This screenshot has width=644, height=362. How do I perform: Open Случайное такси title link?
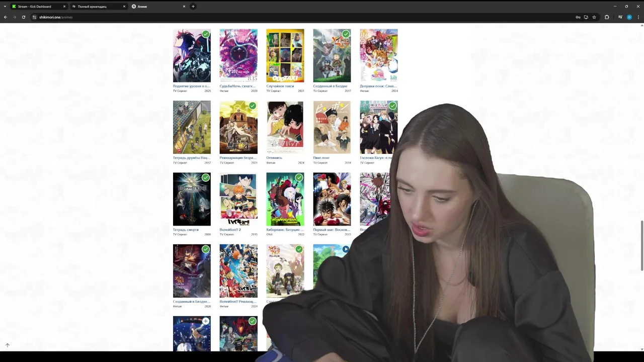coord(280,86)
